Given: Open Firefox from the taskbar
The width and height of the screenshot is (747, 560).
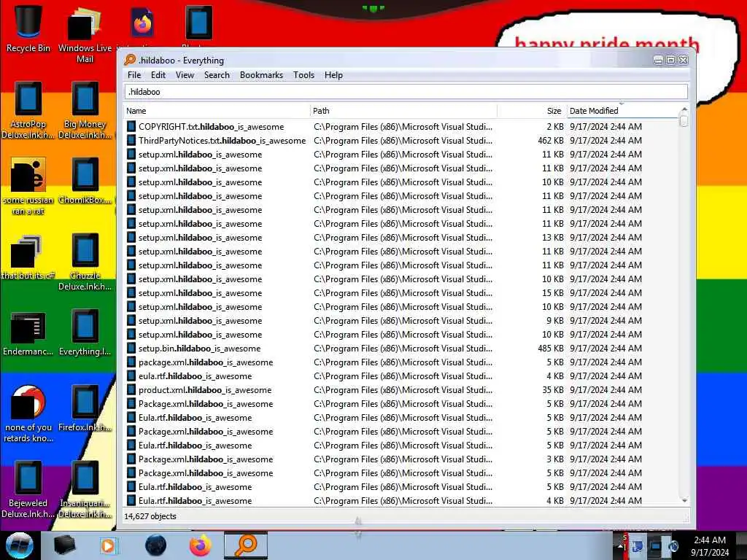Looking at the screenshot, I should [201, 545].
